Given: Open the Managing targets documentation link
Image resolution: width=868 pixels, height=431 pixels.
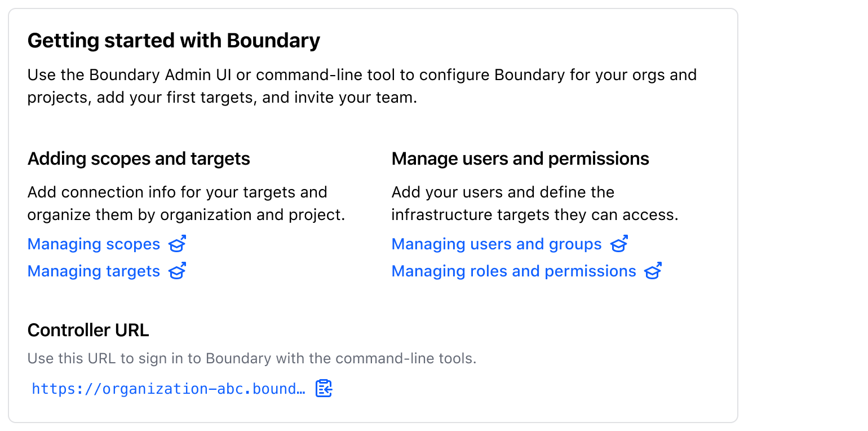Looking at the screenshot, I should point(93,271).
